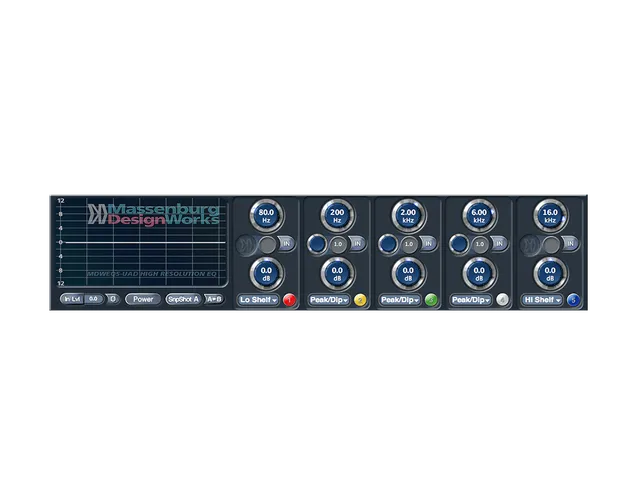Click the dimmed Q knob in the Lo Shelf band

coord(246,244)
